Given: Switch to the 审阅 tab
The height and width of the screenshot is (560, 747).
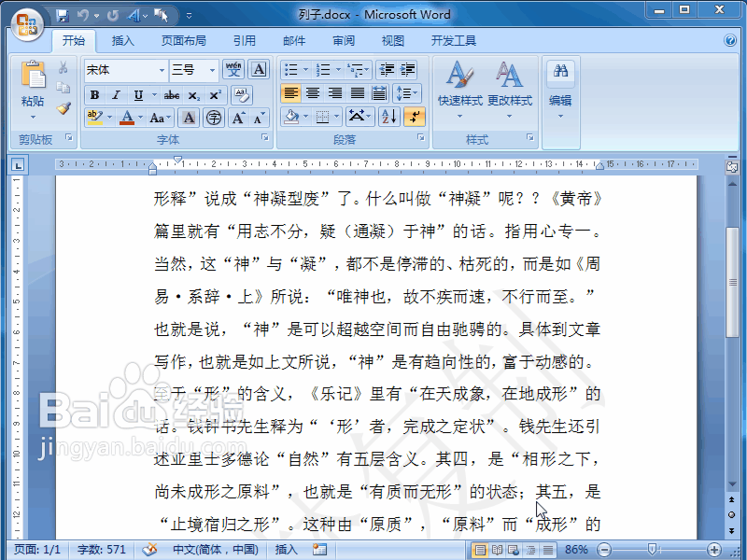Looking at the screenshot, I should tap(344, 41).
